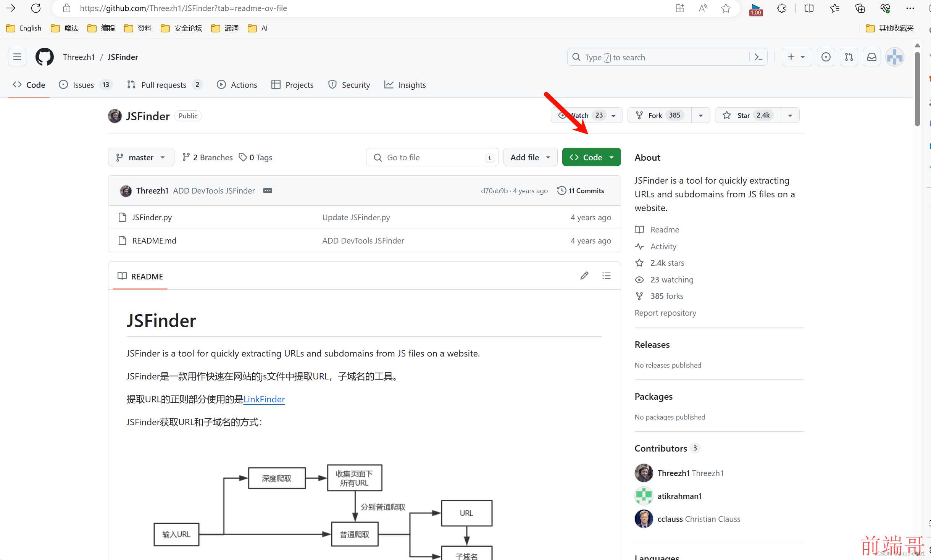Open the Threezh1 owner link in breadcrumb
Screen dimensions: 931x560
point(79,57)
